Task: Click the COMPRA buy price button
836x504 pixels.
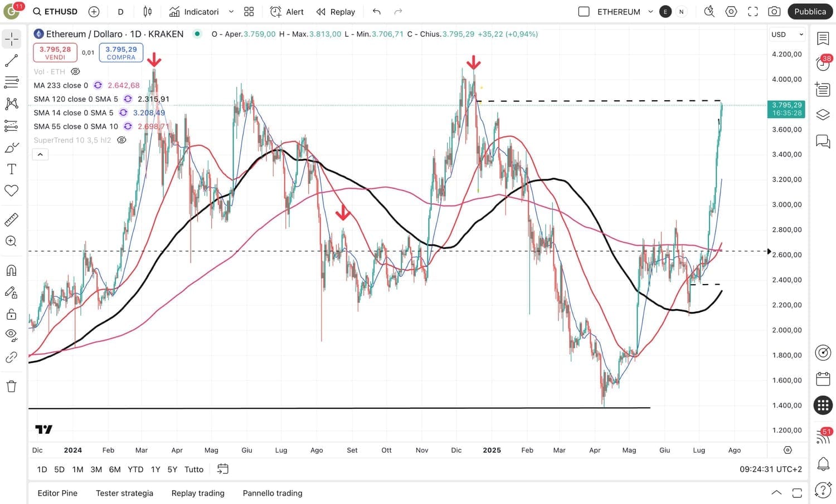Action: 121,53
